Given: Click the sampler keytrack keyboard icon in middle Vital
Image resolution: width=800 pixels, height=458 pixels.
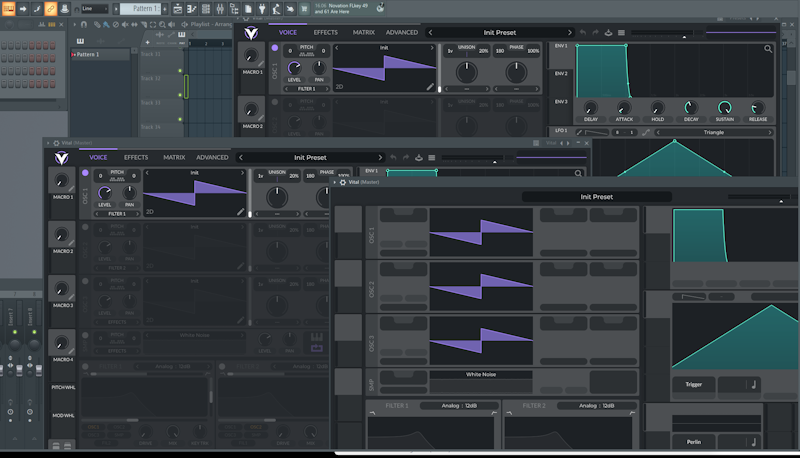Looking at the screenshot, I should [316, 337].
